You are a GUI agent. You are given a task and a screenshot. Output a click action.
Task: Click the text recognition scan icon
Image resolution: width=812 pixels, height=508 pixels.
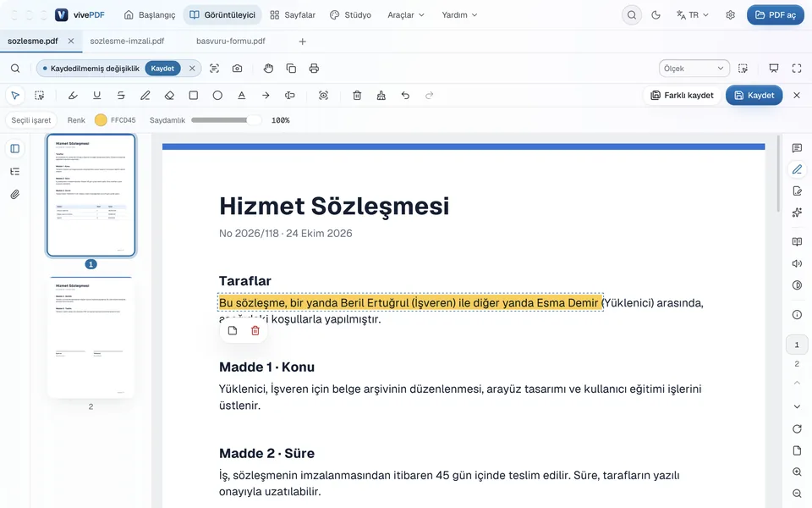click(214, 69)
